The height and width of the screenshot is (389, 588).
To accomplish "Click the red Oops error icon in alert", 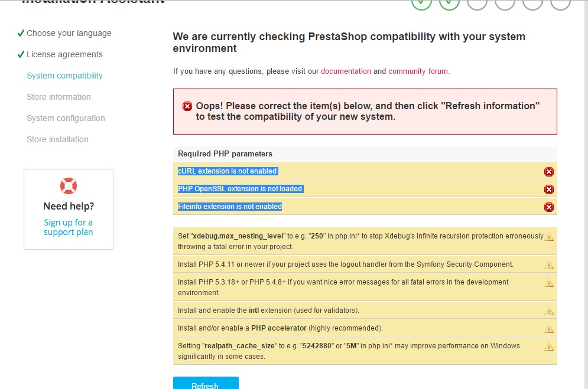I will 187,106.
